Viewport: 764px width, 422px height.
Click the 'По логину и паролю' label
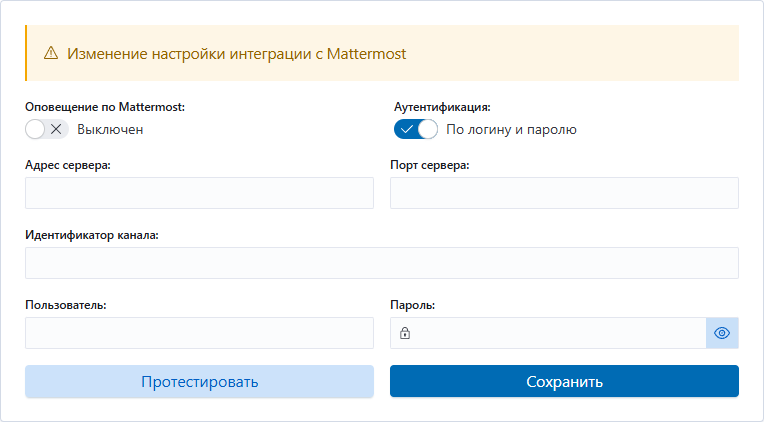(512, 130)
